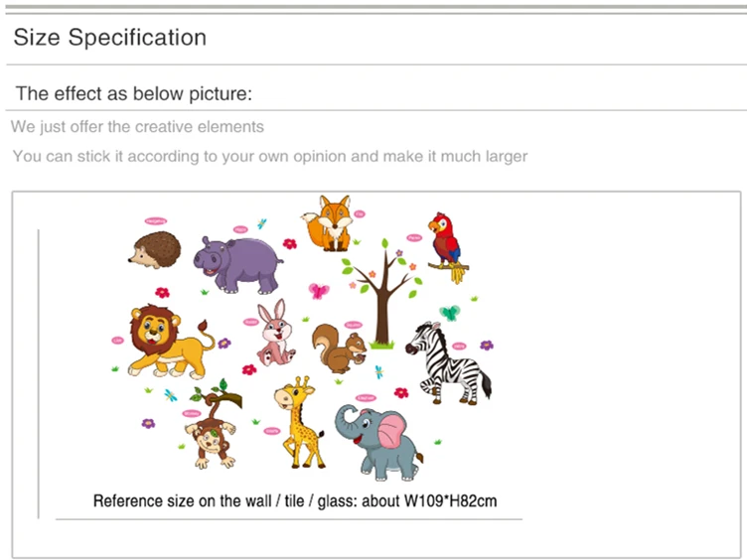The image size is (747, 560).
Task: Click the purple hippo sticker
Action: (237, 265)
